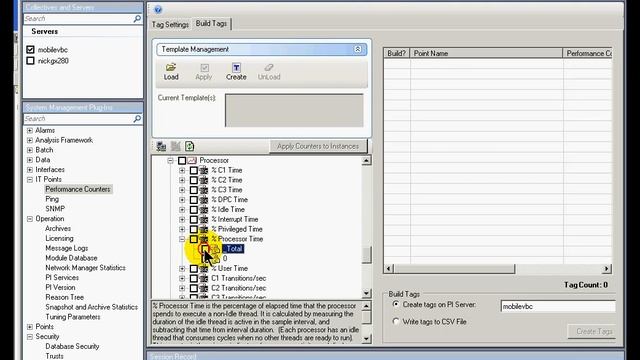This screenshot has width=640, height=360.
Task: Click the Servers search magnifier icon
Action: click(137, 19)
